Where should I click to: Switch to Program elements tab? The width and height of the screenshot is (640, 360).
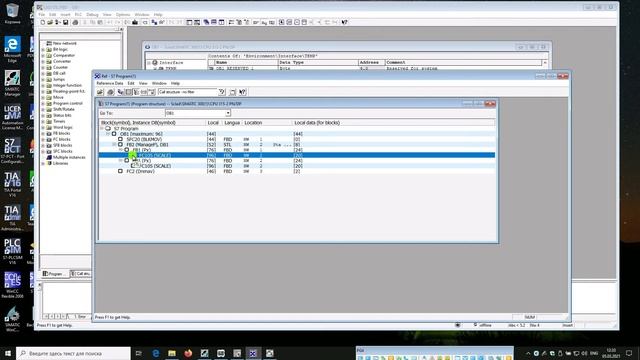54,274
